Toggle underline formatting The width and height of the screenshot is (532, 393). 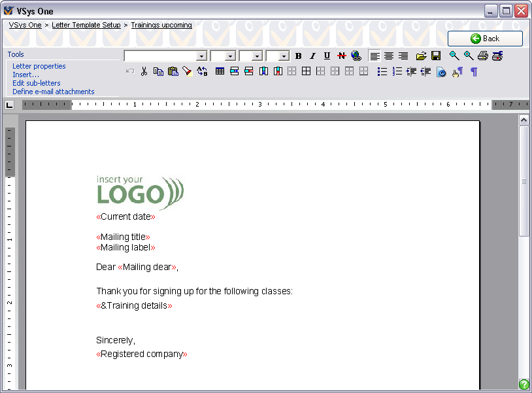327,56
